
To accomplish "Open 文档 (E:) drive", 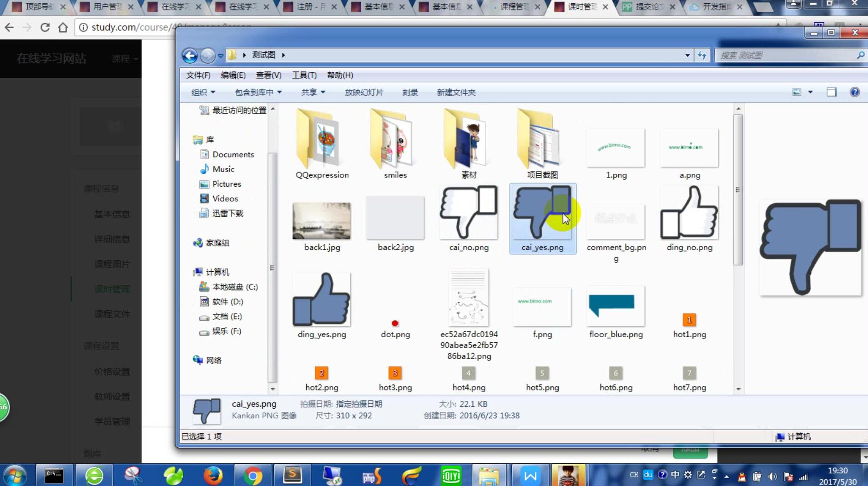I will click(221, 316).
